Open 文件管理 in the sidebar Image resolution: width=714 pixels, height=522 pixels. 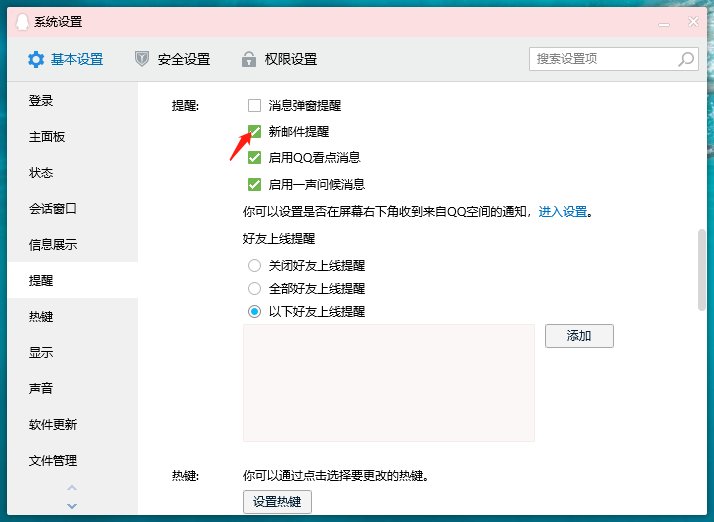[72, 461]
